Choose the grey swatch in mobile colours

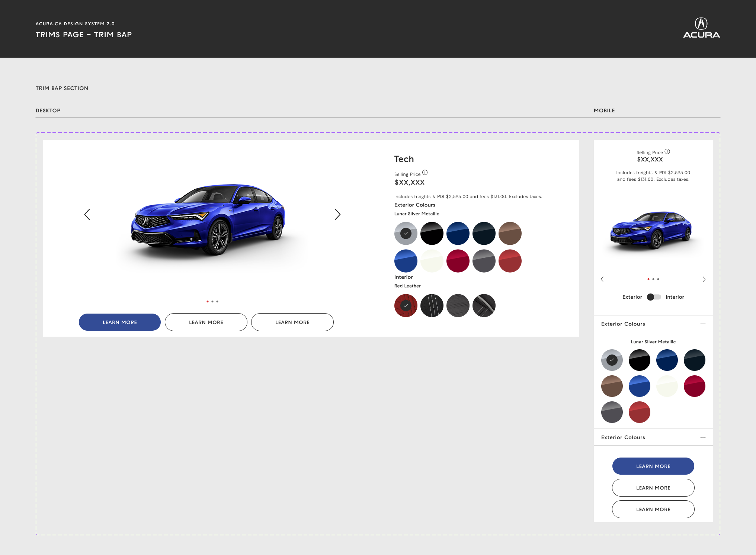tap(612, 412)
